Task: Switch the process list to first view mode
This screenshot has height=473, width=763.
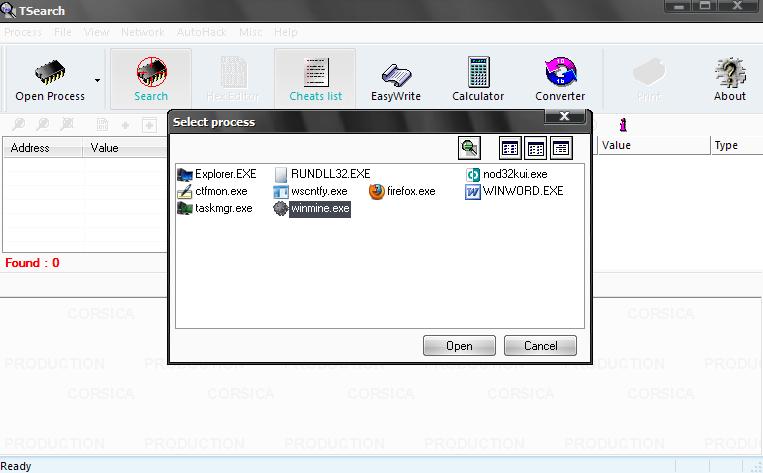Action: [510, 148]
